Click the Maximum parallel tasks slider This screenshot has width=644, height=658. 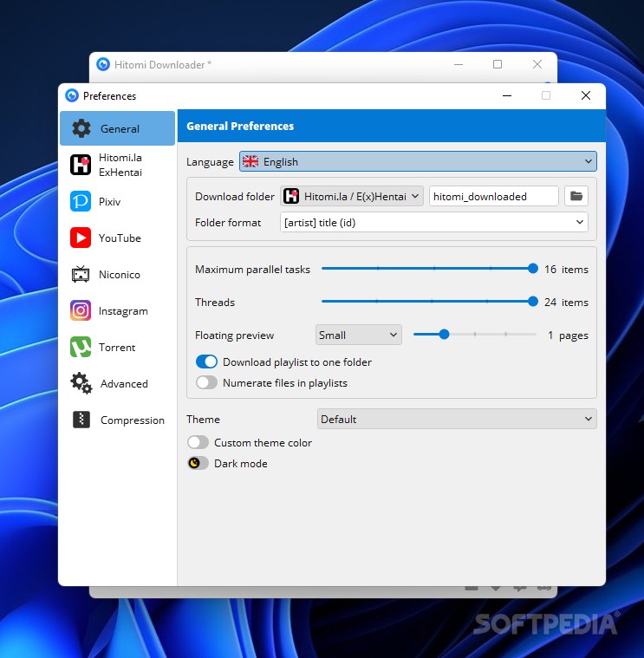(430, 269)
